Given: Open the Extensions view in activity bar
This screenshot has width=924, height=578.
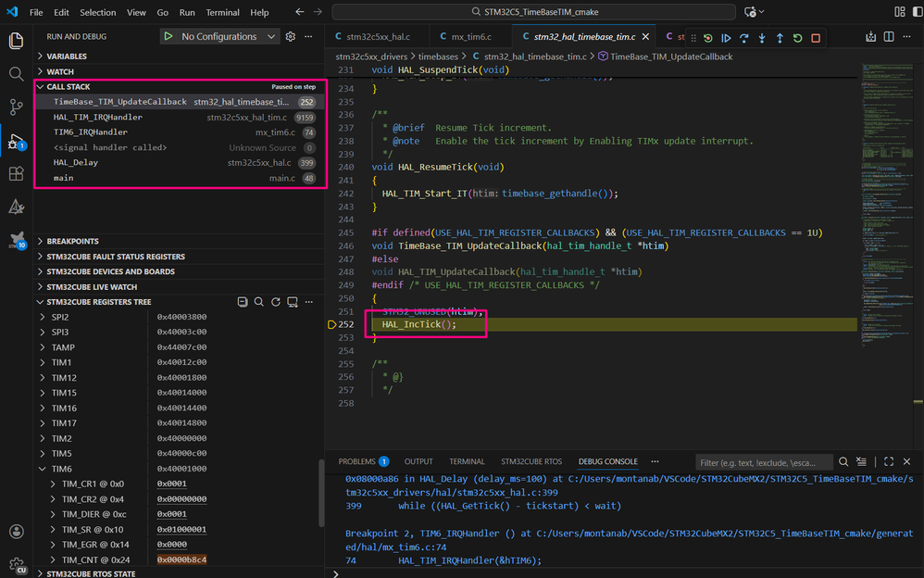Looking at the screenshot, I should click(x=16, y=173).
